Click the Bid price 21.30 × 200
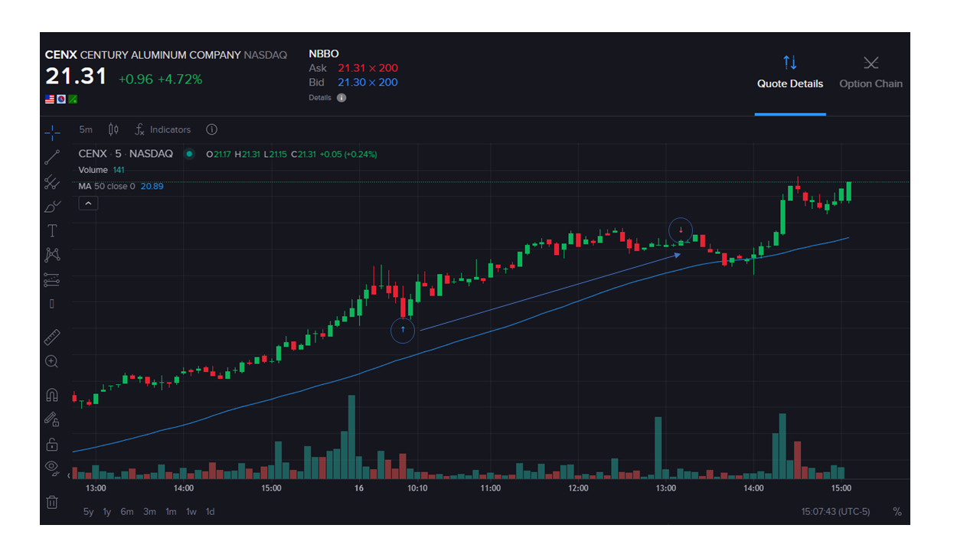Image resolution: width=980 pixels, height=551 pixels. click(x=367, y=82)
